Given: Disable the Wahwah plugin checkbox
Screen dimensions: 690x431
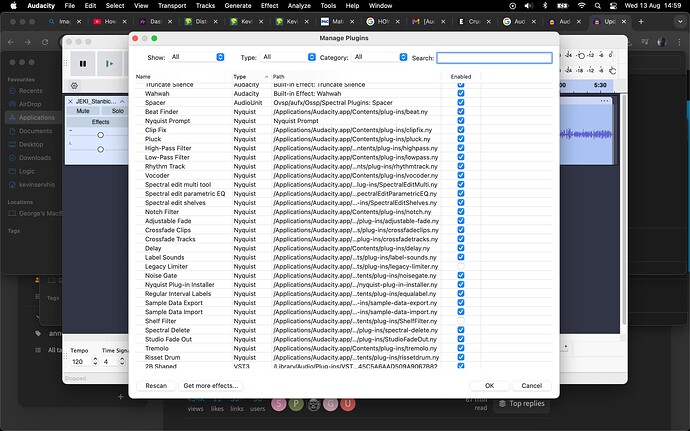Looking at the screenshot, I should (x=461, y=93).
